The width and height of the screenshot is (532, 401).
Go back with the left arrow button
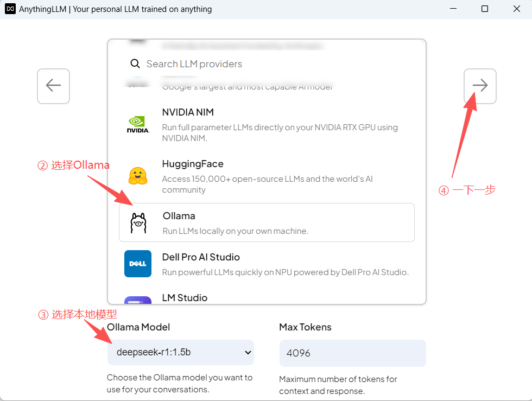point(53,86)
